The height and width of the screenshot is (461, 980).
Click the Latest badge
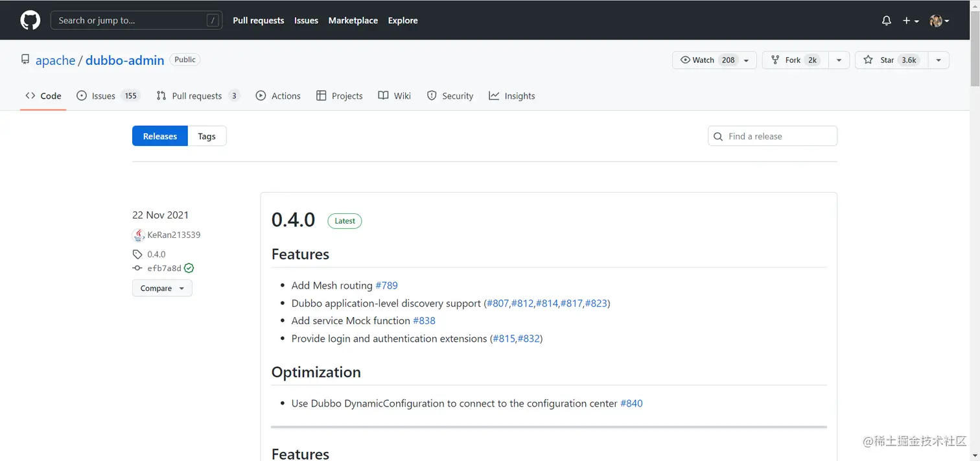coord(345,220)
